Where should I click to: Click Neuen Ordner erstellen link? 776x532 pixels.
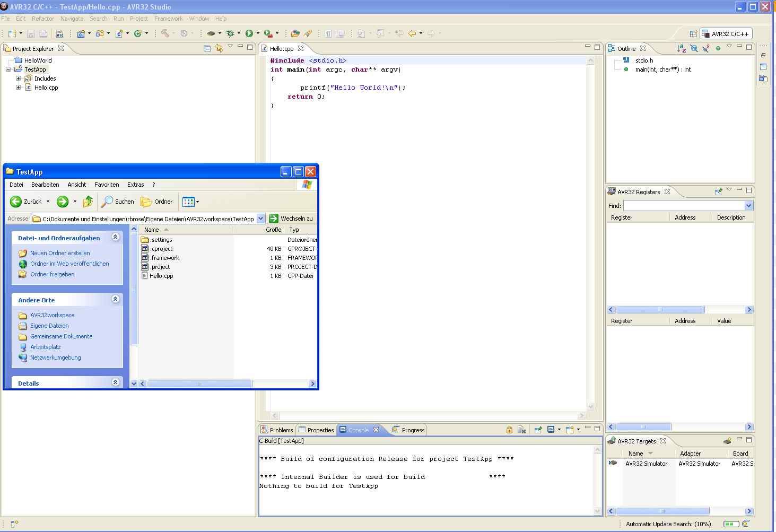tap(60, 253)
